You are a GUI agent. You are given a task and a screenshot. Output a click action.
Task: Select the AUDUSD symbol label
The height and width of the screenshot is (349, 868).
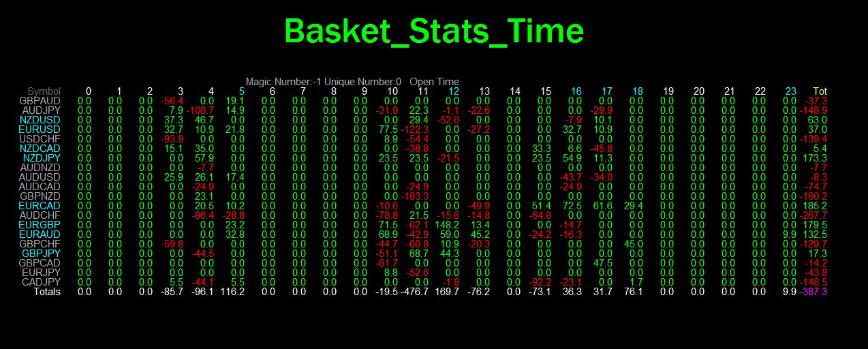coord(40,177)
